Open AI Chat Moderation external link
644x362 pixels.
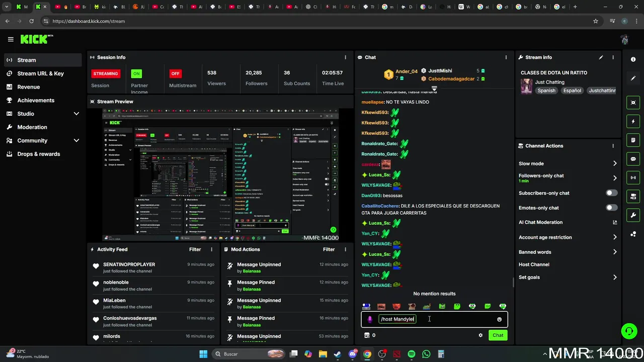point(615,222)
